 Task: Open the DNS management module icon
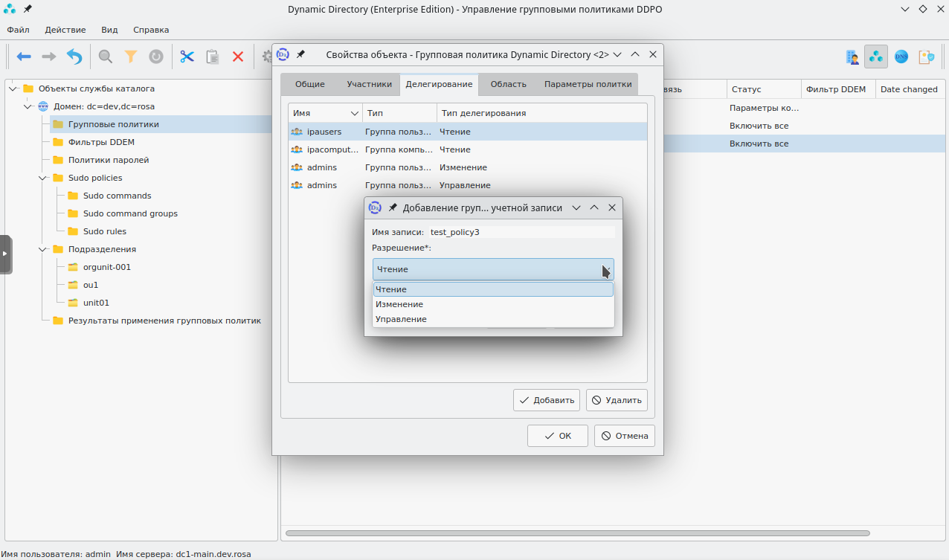[901, 57]
